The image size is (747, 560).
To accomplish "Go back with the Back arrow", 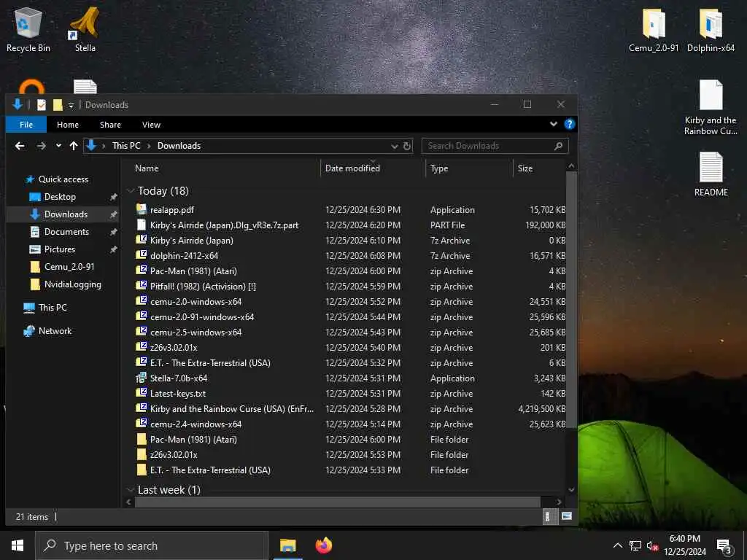I will [20, 146].
